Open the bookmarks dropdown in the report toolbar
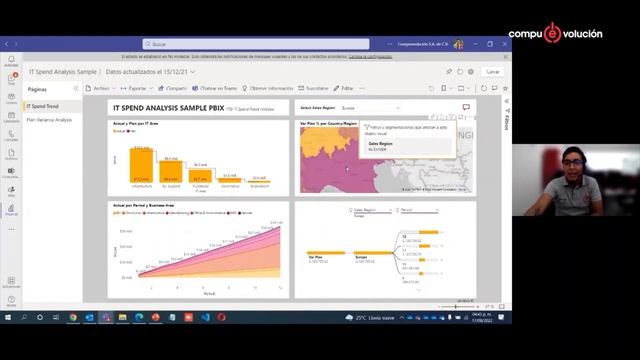The image size is (640, 360). coord(446,88)
